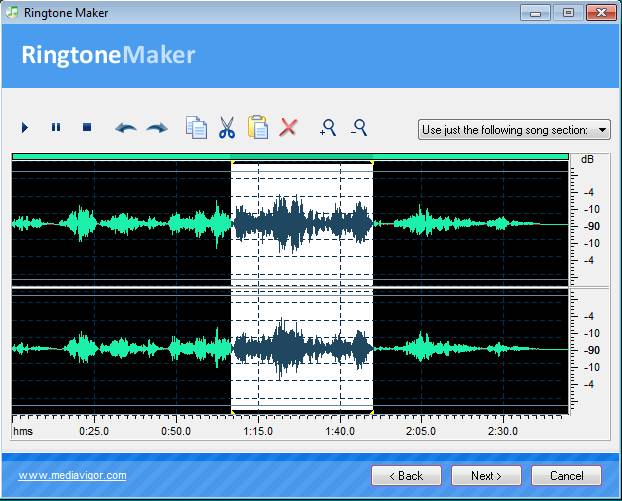Click the Undo arrow icon
The height and width of the screenshot is (501, 622).
tap(125, 128)
